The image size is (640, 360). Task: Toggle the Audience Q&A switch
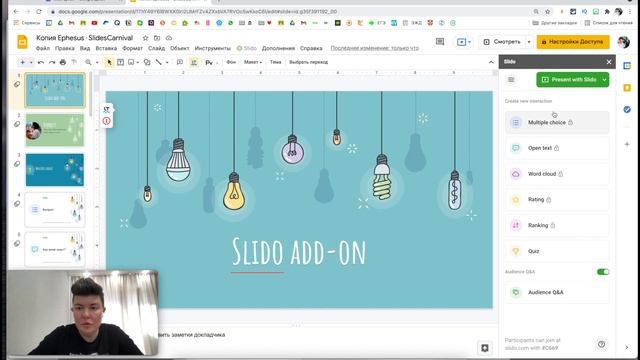tap(603, 272)
